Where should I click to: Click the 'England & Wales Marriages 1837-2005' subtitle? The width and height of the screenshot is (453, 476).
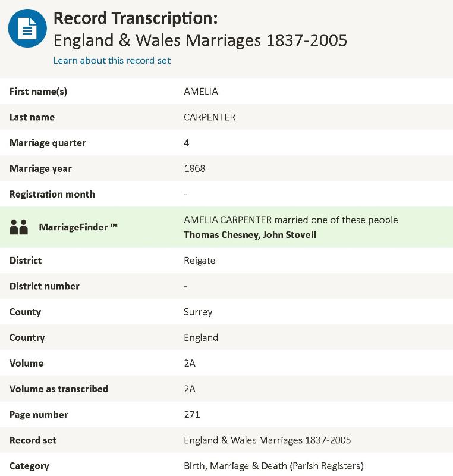200,40
